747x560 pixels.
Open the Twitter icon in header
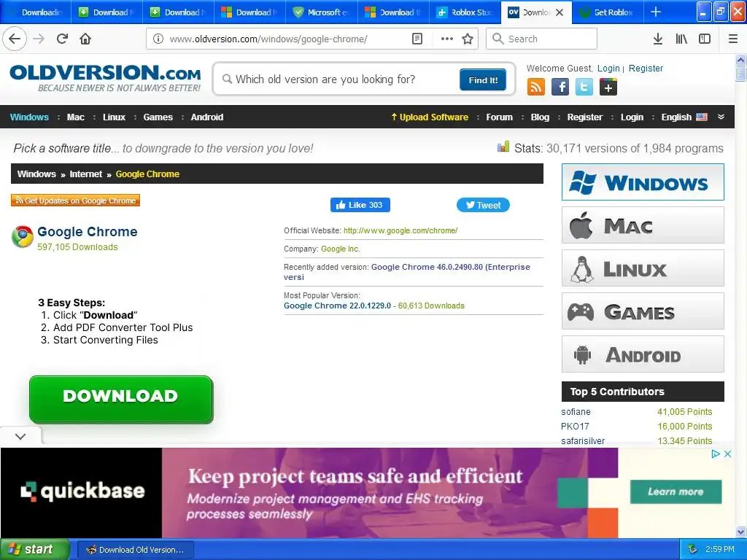[x=584, y=87]
